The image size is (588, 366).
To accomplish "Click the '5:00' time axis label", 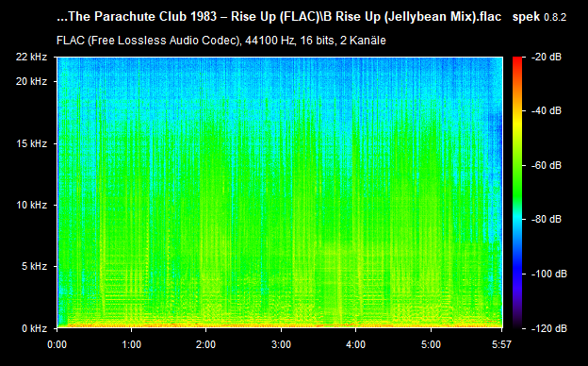I will click(431, 344).
